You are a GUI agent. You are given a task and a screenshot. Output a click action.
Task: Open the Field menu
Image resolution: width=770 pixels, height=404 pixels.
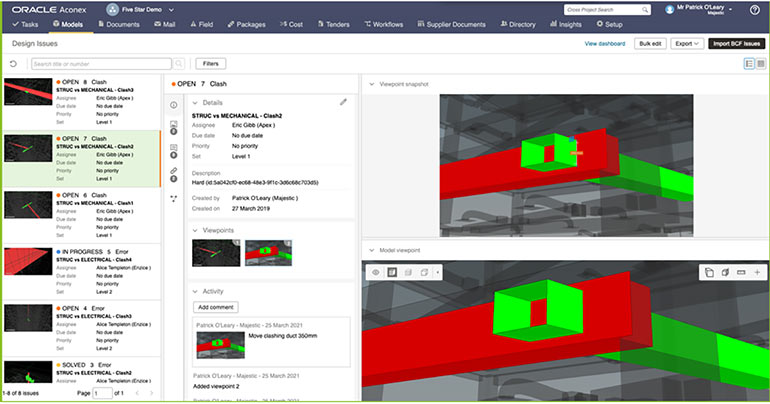[x=201, y=24]
